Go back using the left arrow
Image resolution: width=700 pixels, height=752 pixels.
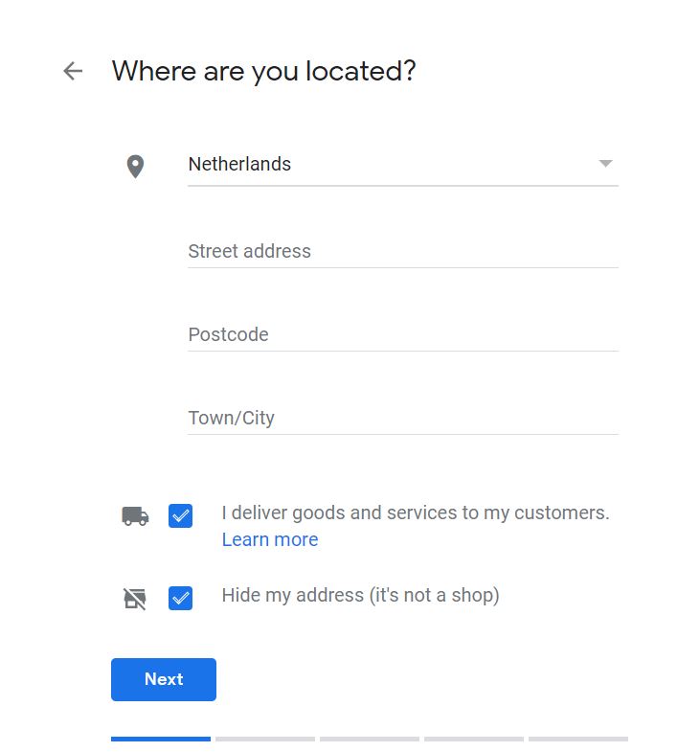tap(73, 71)
